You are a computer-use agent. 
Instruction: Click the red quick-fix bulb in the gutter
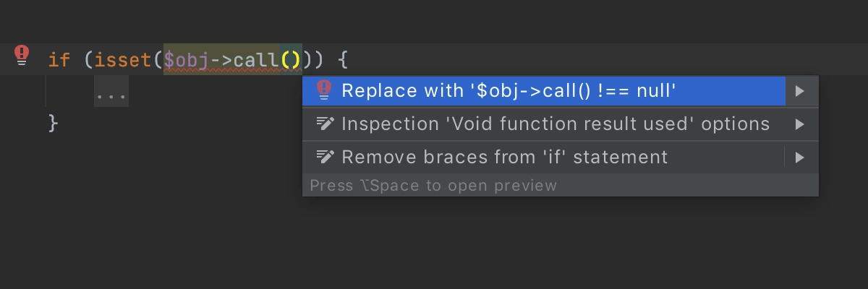coord(22,56)
